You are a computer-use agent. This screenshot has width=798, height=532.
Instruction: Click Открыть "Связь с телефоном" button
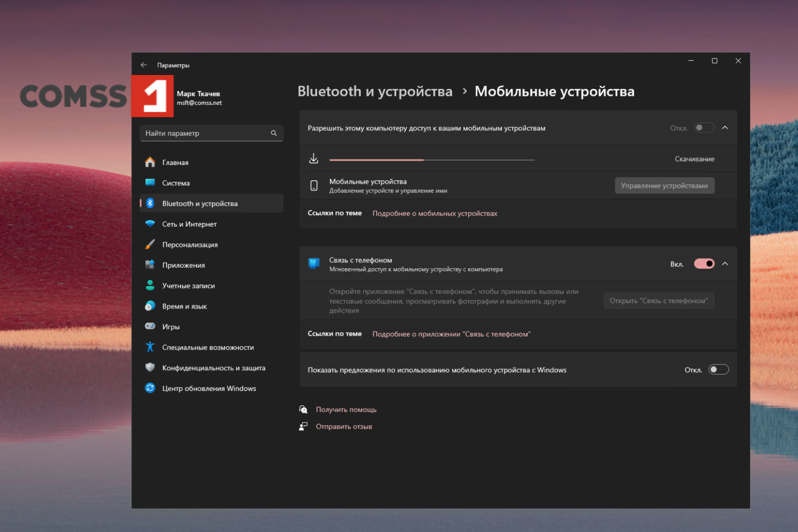659,301
